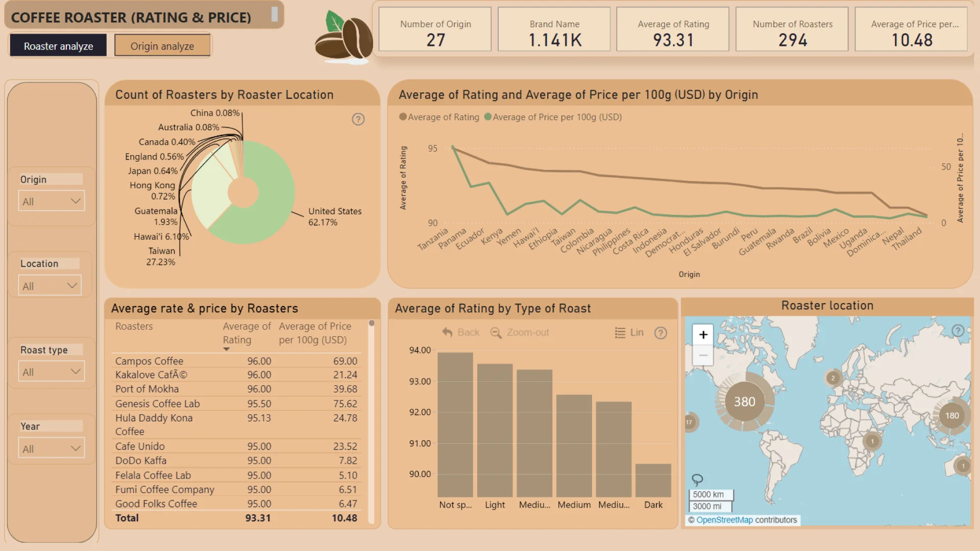Click the Number of Origin card
The width and height of the screenshot is (980, 551).
pos(435,30)
